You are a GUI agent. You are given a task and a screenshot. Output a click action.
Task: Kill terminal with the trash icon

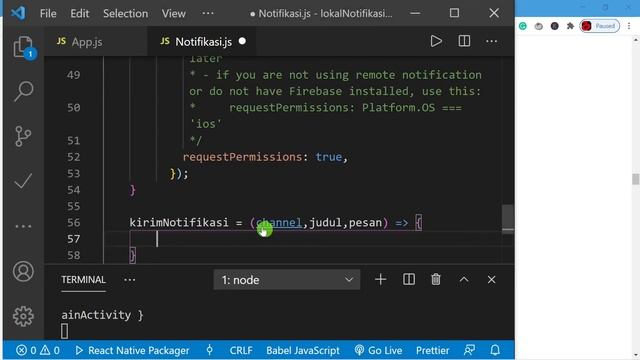436,280
